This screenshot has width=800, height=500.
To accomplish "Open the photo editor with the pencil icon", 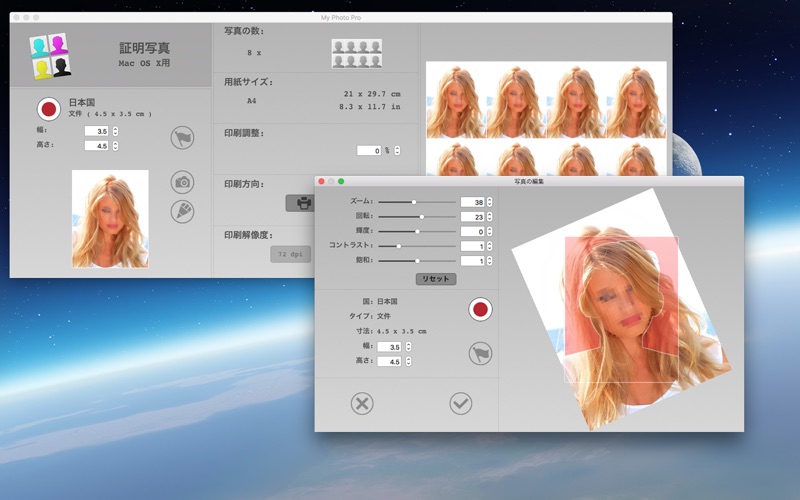I will [x=182, y=212].
